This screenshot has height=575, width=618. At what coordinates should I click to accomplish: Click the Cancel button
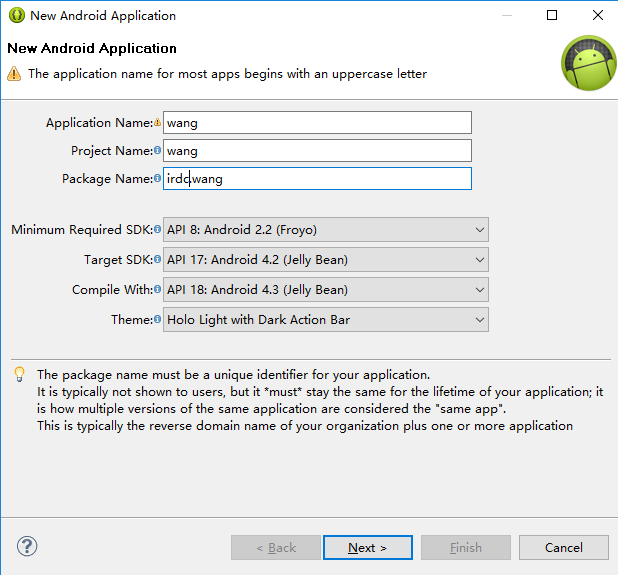point(564,547)
